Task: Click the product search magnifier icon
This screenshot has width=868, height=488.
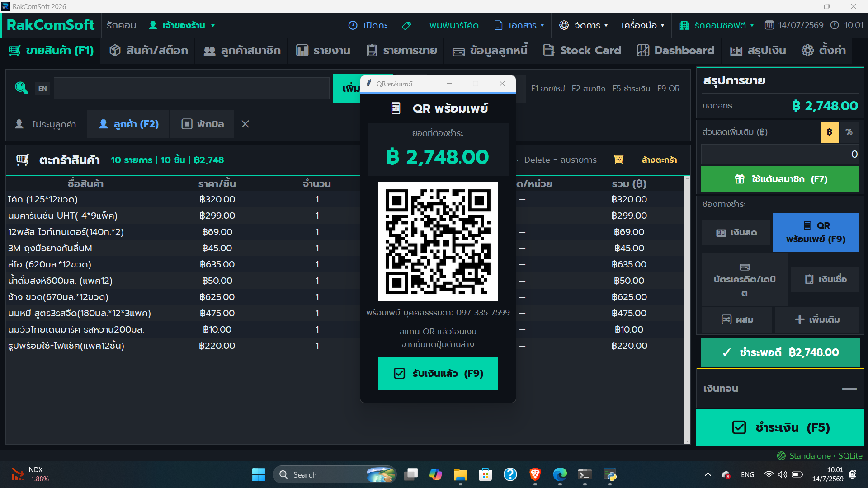Action: point(21,88)
